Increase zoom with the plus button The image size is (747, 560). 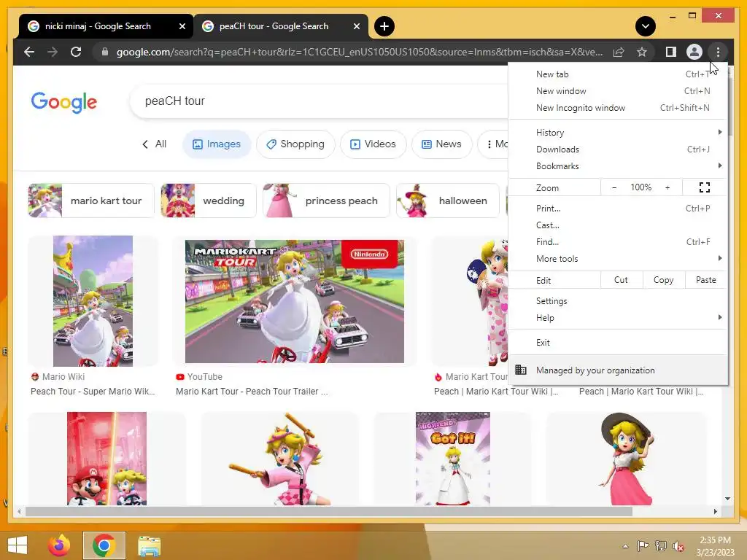[667, 187]
